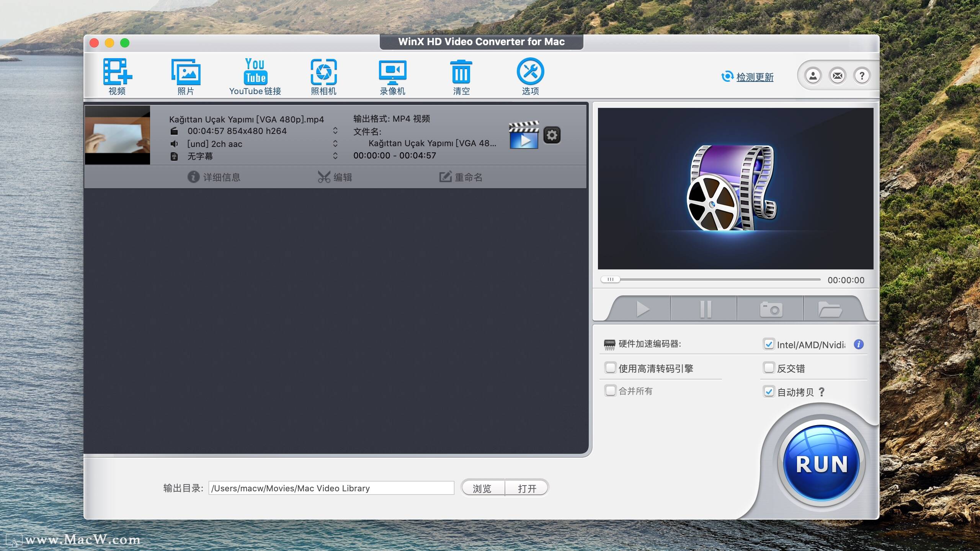
Task: Click the 清空 trash icon to clear list
Action: 461,73
